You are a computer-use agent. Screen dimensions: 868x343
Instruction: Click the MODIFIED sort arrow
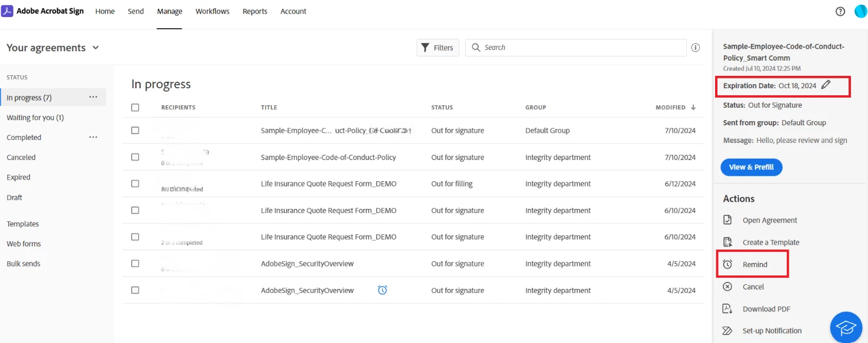point(693,107)
